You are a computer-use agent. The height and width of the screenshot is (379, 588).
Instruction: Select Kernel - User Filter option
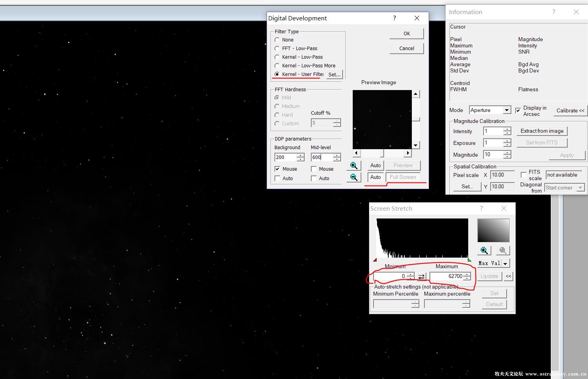(x=277, y=74)
